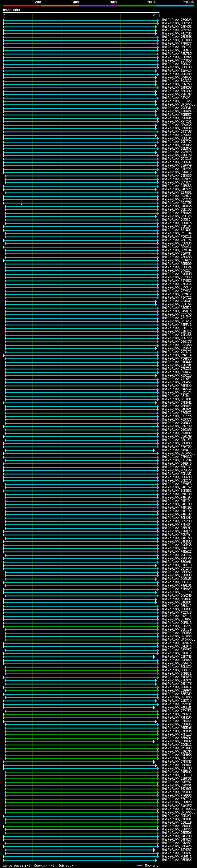Open hit UniRef100_C7H8G5
Viewport: 197px width, 868px height.
[176, 457]
